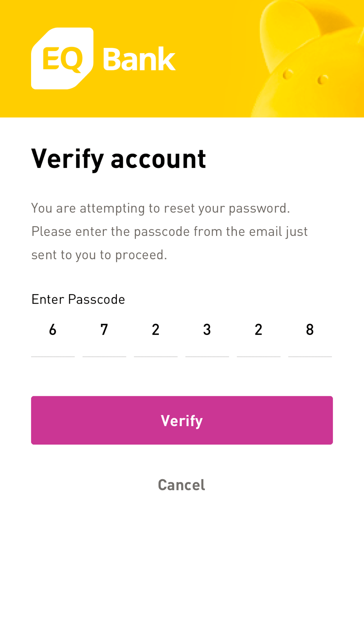Image resolution: width=364 pixels, height=629 pixels.
Task: Click the piggy bank's right eye
Action: [x=323, y=80]
